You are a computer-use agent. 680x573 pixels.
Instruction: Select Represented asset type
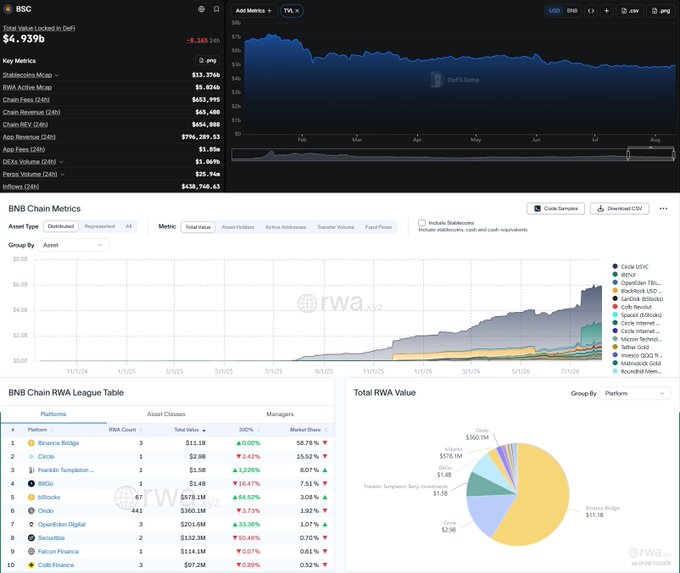coord(100,226)
